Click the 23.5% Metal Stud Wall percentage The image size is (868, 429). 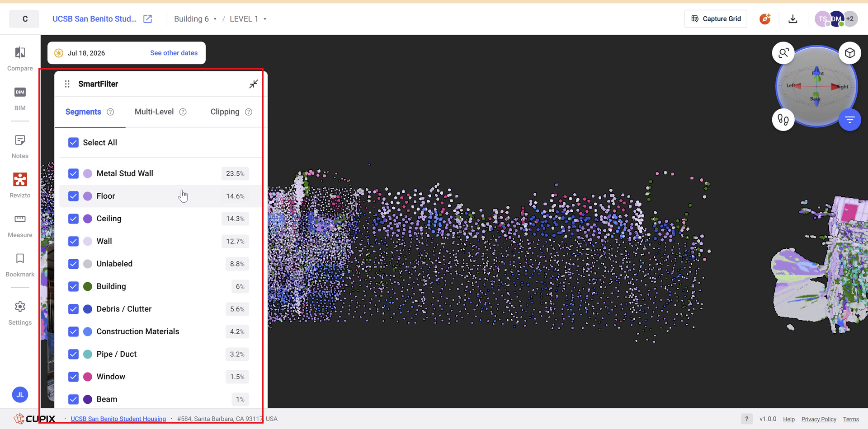point(235,173)
